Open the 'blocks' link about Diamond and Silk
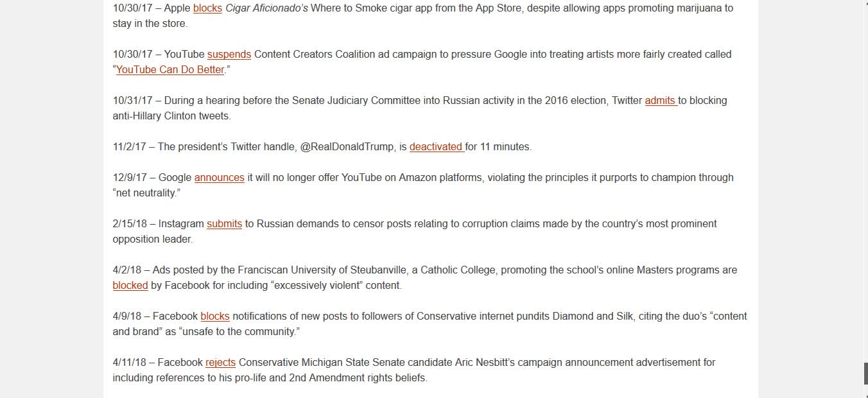The width and height of the screenshot is (868, 398). (215, 316)
